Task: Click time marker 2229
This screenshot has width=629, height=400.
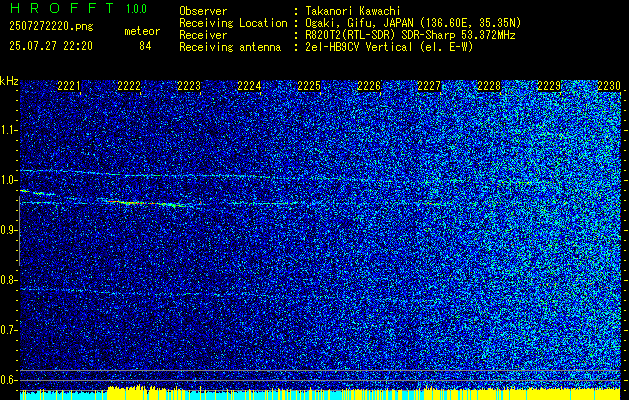Action: (549, 86)
